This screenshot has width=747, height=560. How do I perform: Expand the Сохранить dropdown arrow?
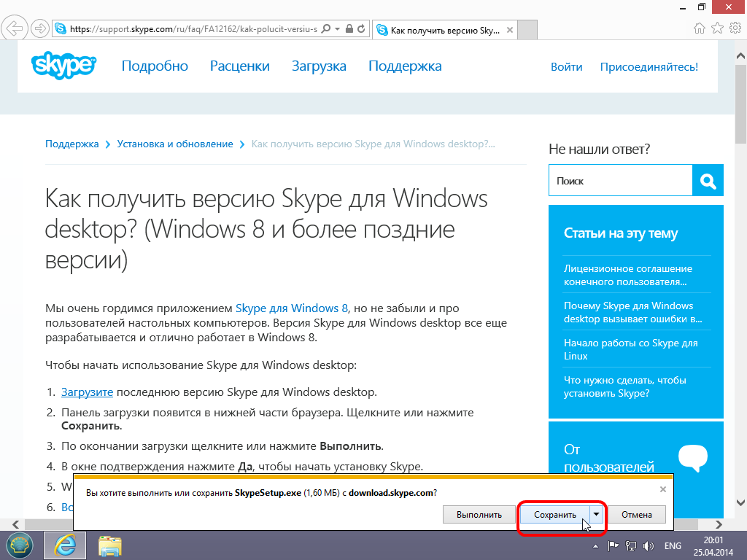click(x=597, y=515)
